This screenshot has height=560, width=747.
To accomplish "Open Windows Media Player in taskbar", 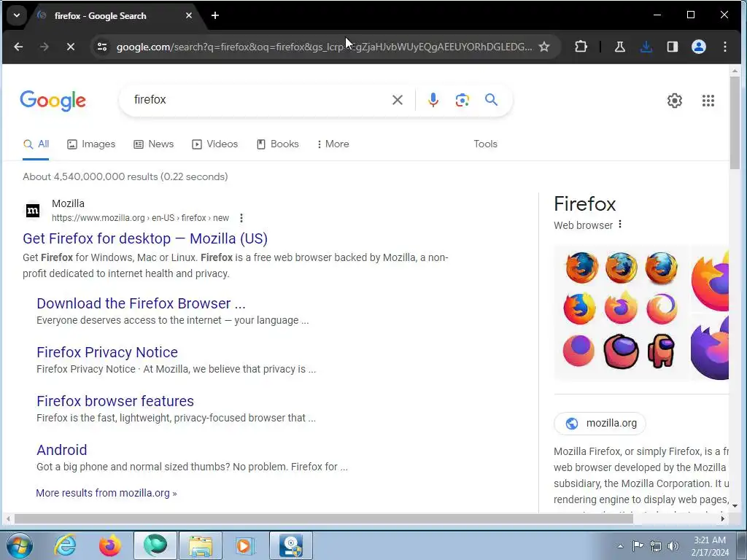I will (x=244, y=545).
